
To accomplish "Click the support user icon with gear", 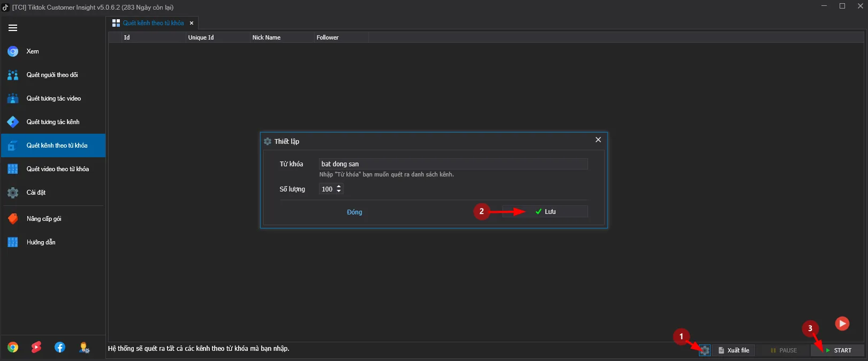I will pyautogui.click(x=84, y=348).
